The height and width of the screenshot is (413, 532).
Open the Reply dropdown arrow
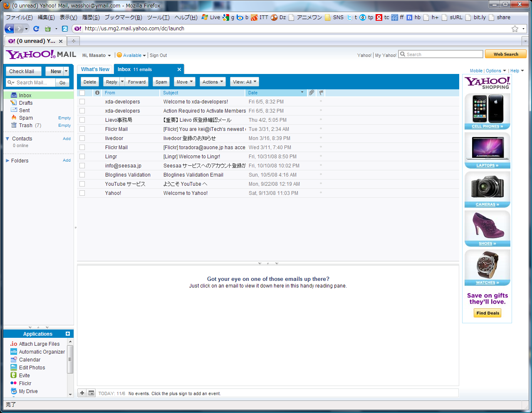pos(122,82)
